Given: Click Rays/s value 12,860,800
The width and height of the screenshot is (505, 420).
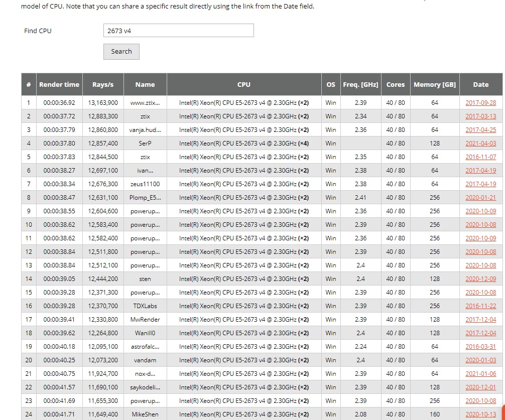Looking at the screenshot, I should pyautogui.click(x=103, y=129).
